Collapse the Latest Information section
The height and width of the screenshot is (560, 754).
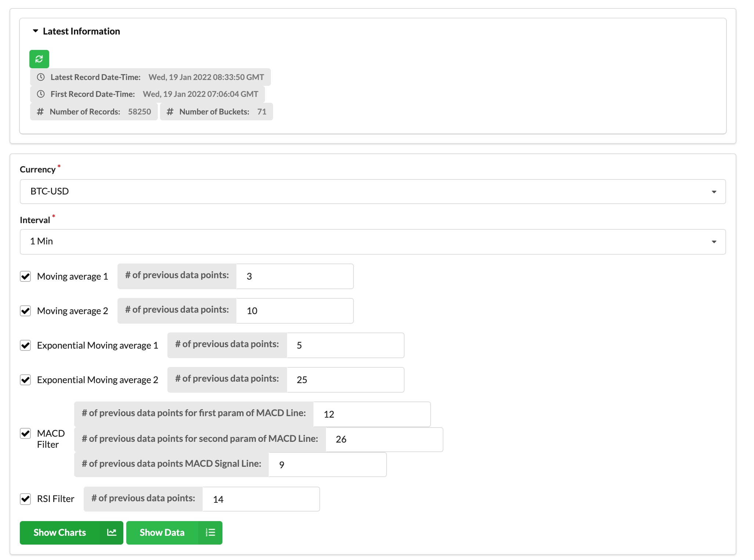[36, 31]
